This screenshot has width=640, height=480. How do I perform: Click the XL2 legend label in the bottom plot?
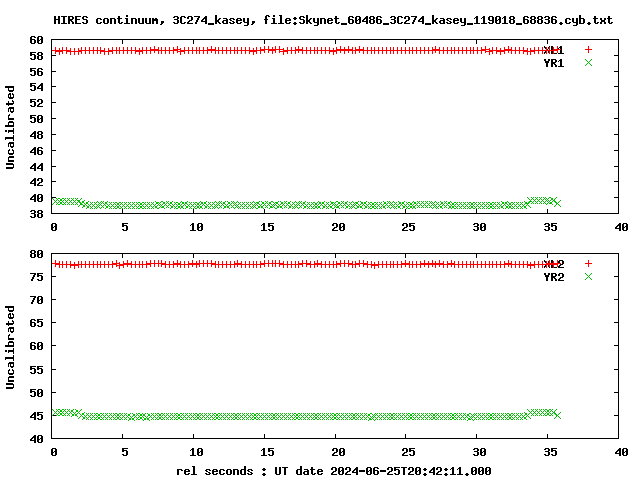pyautogui.click(x=554, y=264)
